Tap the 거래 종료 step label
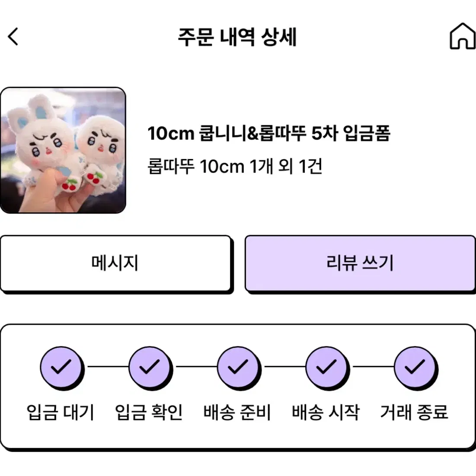Image resolution: width=476 pixels, height=476 pixels. [414, 412]
